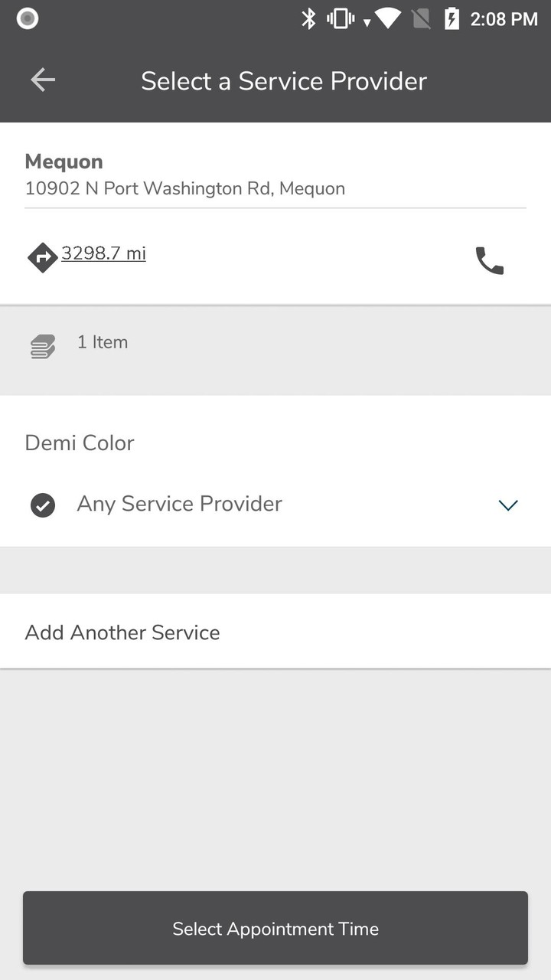Call the salon via phone icon
Screen dimensions: 551x980
coord(490,260)
